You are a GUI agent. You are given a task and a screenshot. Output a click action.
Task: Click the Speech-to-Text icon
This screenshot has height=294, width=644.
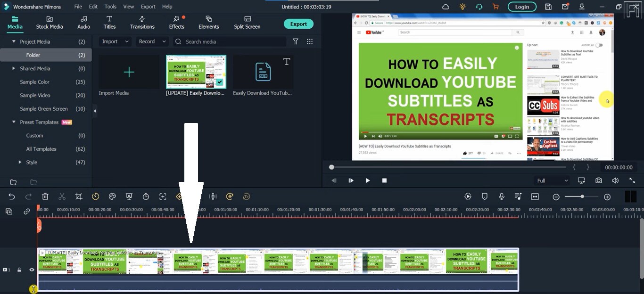[x=247, y=196]
